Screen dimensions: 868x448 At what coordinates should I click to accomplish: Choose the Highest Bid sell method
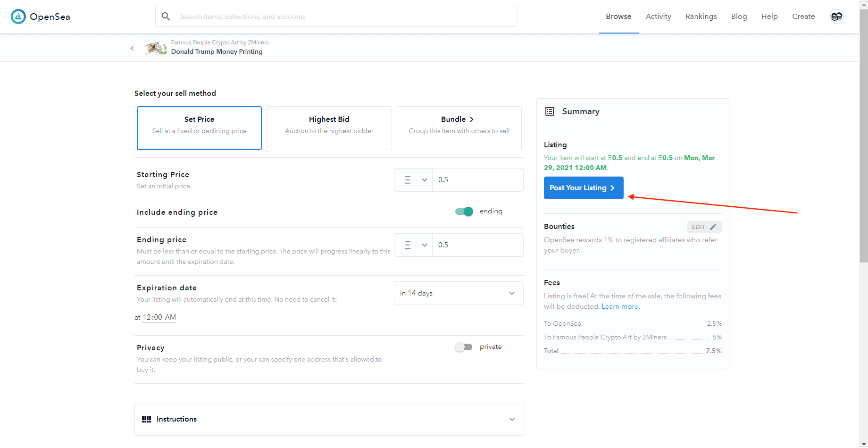(x=329, y=128)
